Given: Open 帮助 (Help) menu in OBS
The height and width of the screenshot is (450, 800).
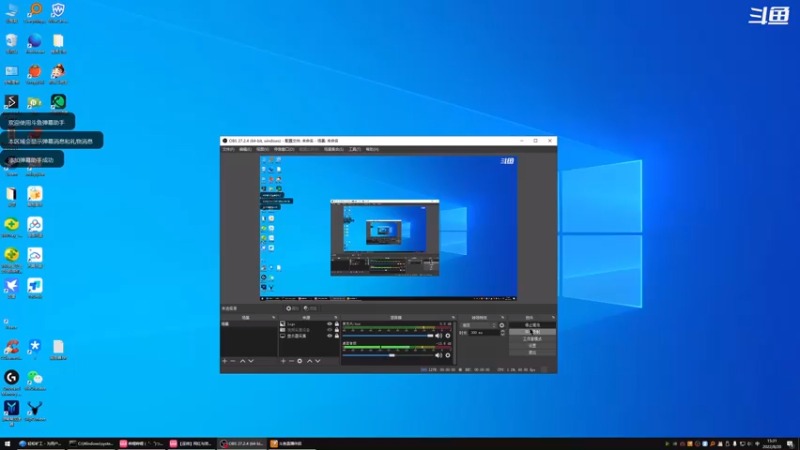Looking at the screenshot, I should point(372,149).
